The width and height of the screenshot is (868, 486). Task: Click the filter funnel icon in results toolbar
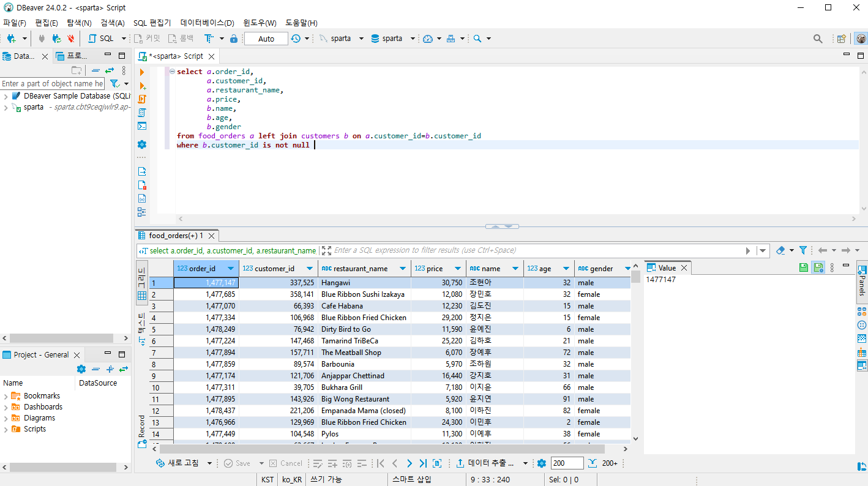(803, 250)
